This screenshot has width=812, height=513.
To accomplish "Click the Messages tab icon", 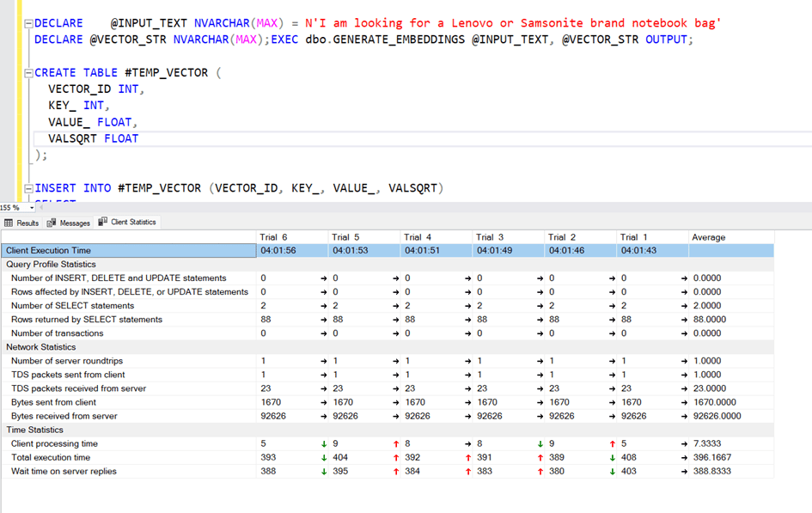I will (x=52, y=223).
